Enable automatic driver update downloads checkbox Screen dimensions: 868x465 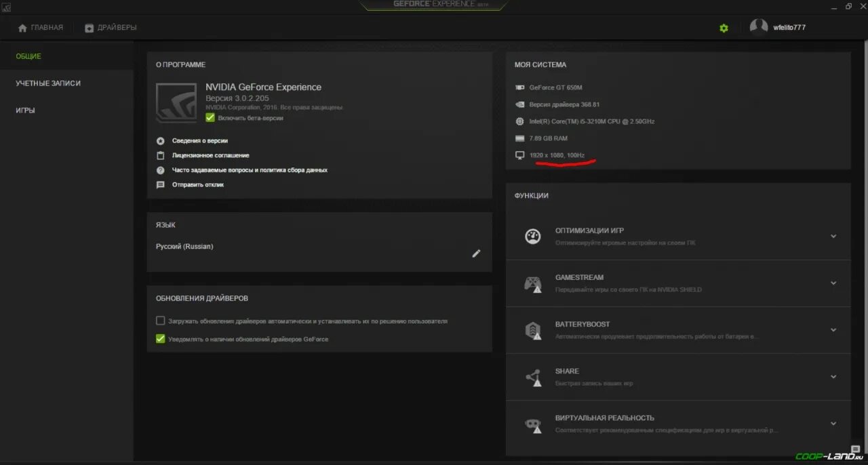point(161,321)
